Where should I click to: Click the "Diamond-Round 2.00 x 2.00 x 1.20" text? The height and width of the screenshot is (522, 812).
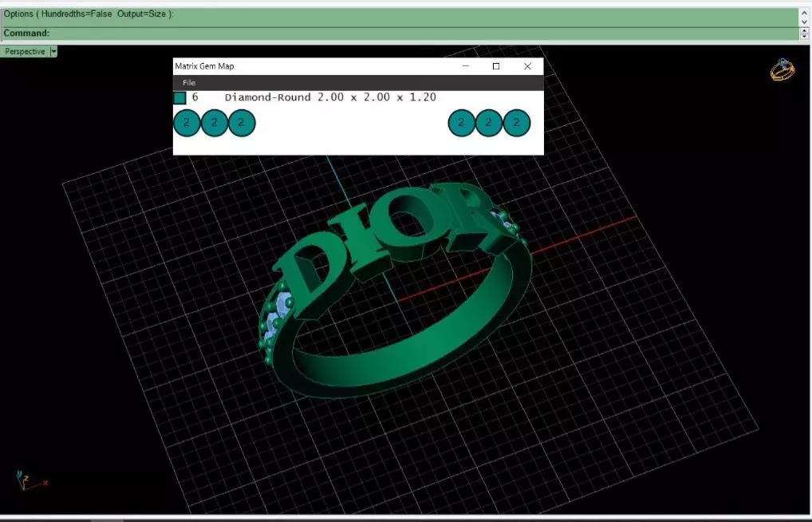[330, 97]
